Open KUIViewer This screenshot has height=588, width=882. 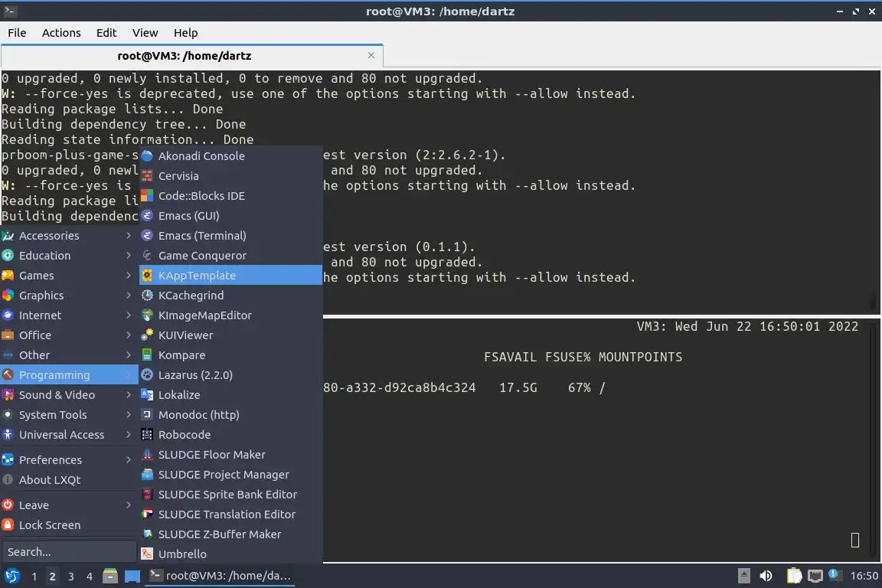pyautogui.click(x=230, y=335)
